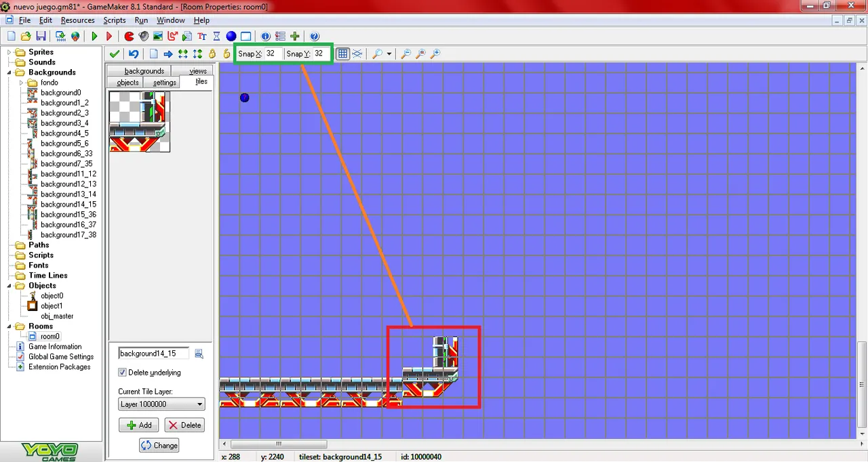Open the Window menu
This screenshot has height=462, width=868.
tap(170, 20)
